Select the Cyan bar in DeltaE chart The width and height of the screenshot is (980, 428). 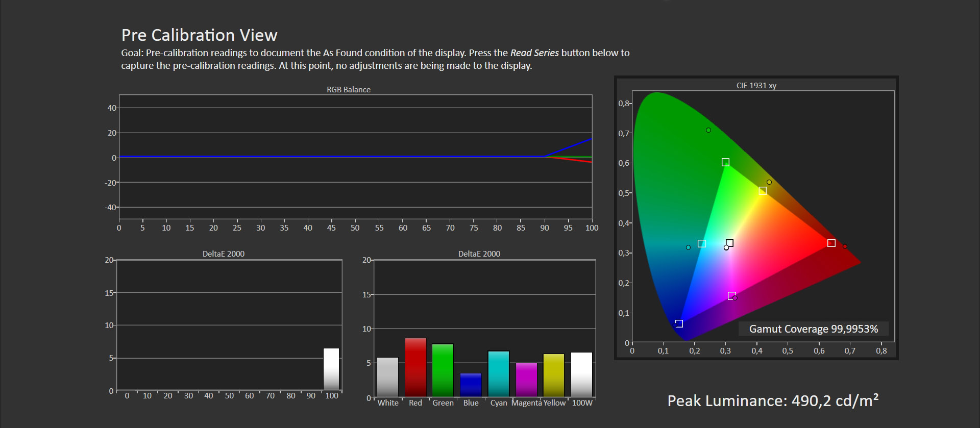pyautogui.click(x=499, y=374)
